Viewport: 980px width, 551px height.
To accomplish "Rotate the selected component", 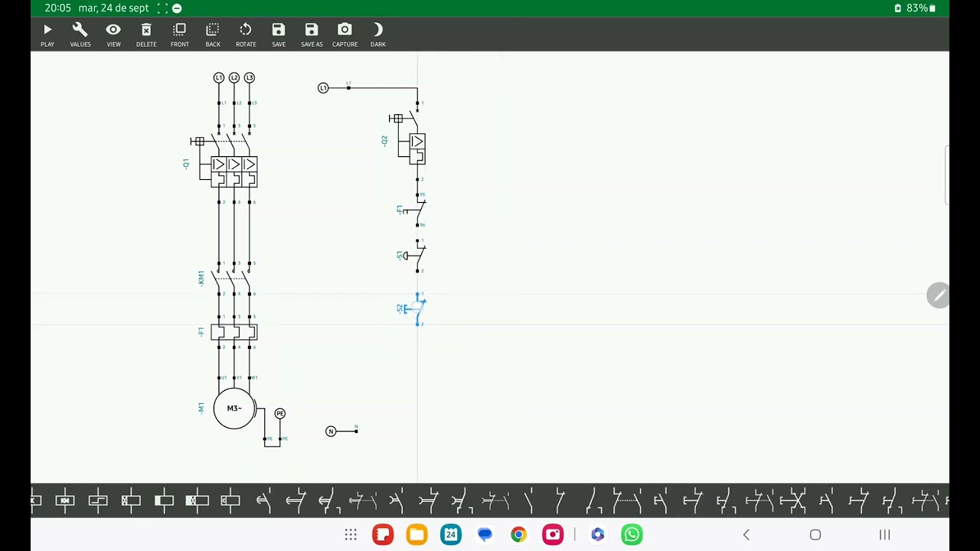I will (246, 34).
